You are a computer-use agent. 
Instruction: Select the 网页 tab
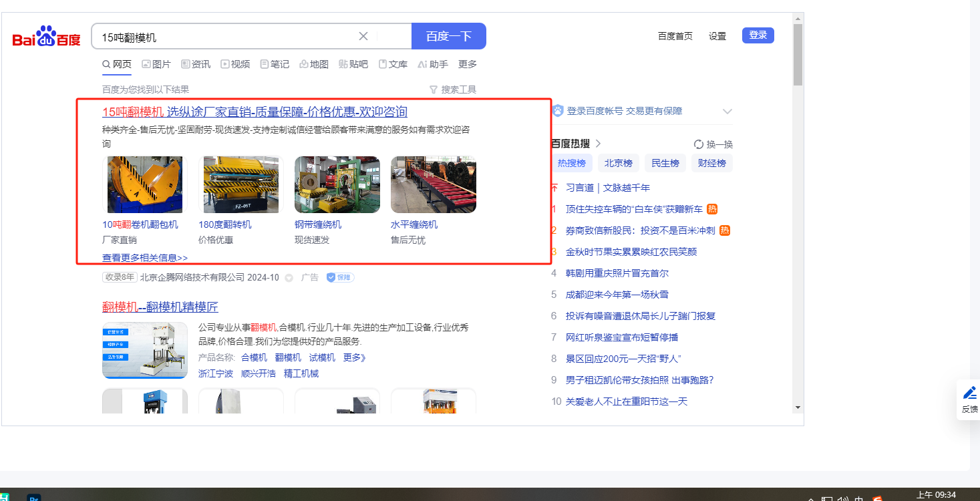(x=117, y=64)
